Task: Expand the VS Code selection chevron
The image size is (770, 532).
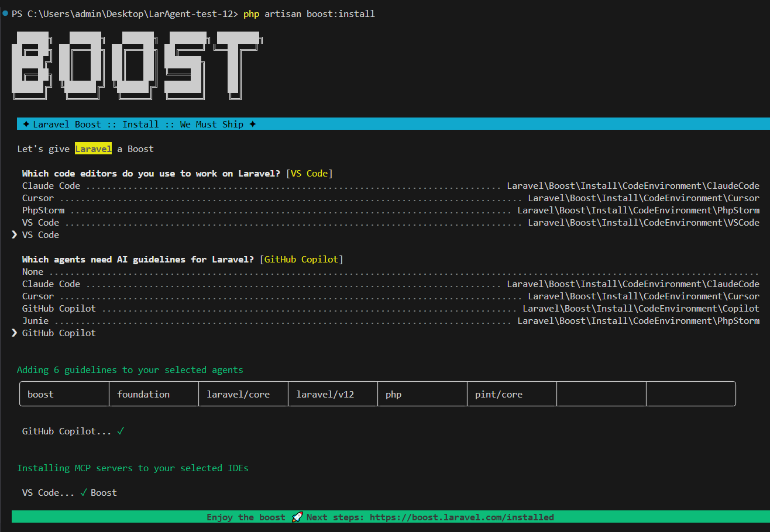Action: (x=14, y=234)
